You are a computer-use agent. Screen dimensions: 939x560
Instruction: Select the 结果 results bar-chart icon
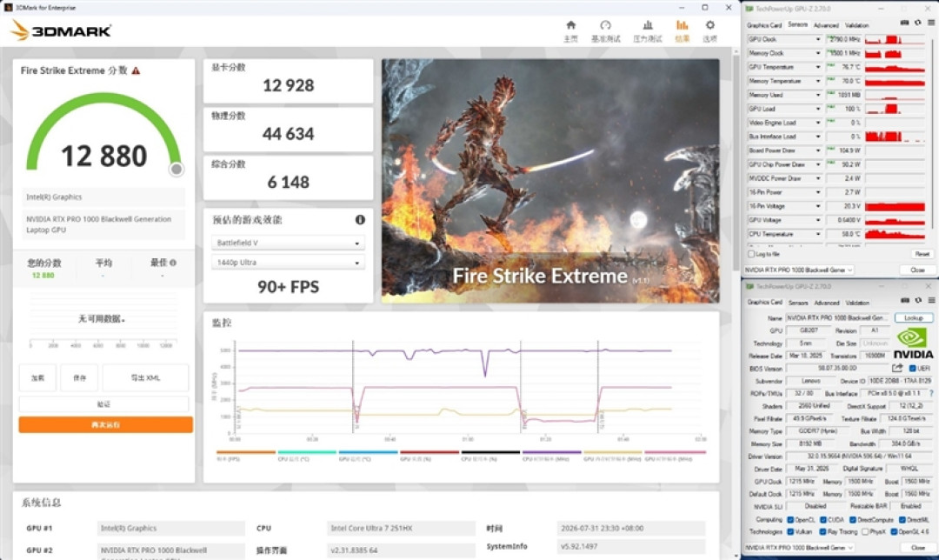(683, 25)
